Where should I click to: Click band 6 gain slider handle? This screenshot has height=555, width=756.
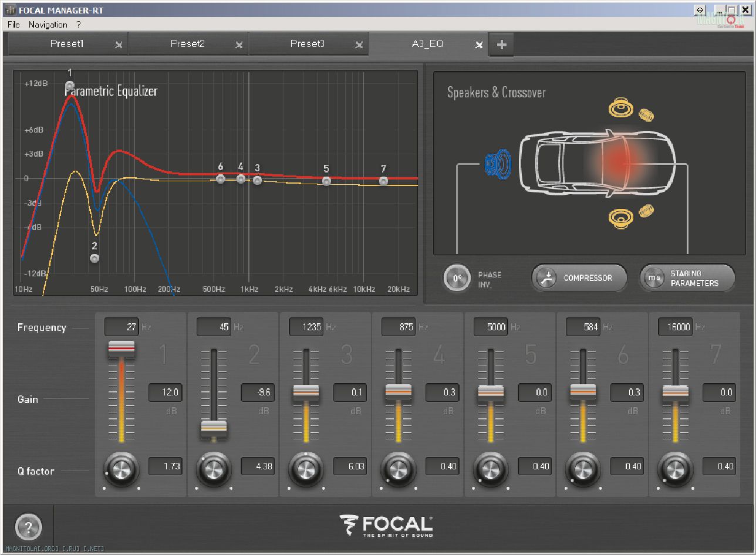coord(583,392)
